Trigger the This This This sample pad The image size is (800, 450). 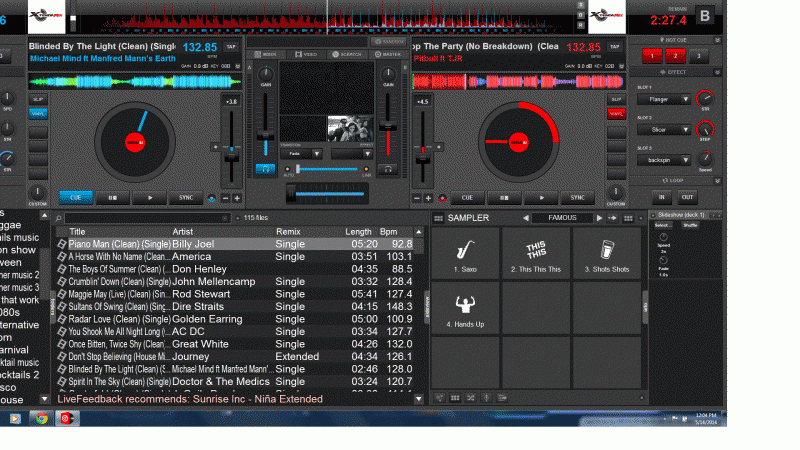pos(536,253)
